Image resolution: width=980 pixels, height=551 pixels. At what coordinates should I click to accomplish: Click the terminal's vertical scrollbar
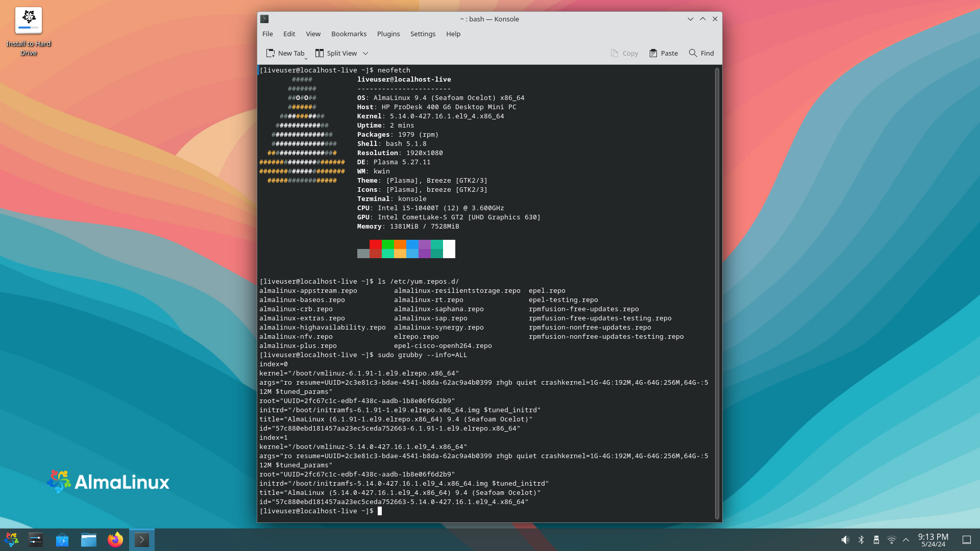coord(717,293)
